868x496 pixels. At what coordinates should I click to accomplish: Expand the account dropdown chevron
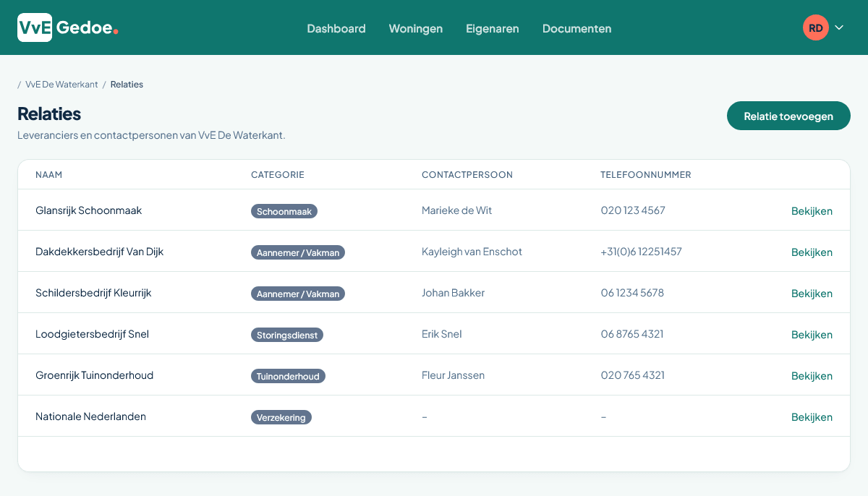pyautogui.click(x=839, y=28)
